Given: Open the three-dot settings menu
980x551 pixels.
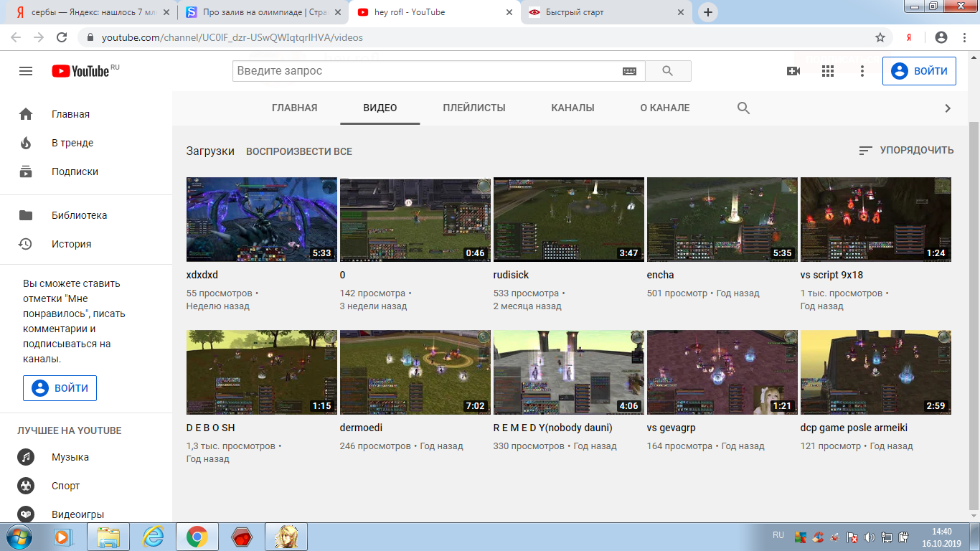Looking at the screenshot, I should pos(862,71).
